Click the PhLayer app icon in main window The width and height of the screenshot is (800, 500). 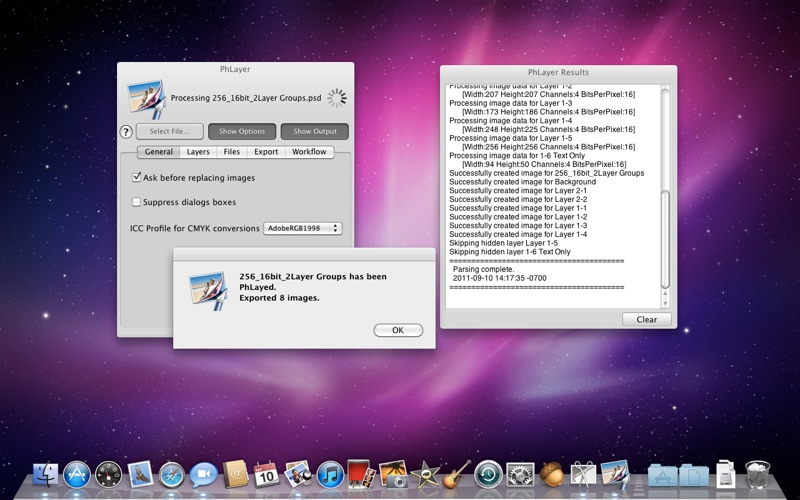click(147, 98)
